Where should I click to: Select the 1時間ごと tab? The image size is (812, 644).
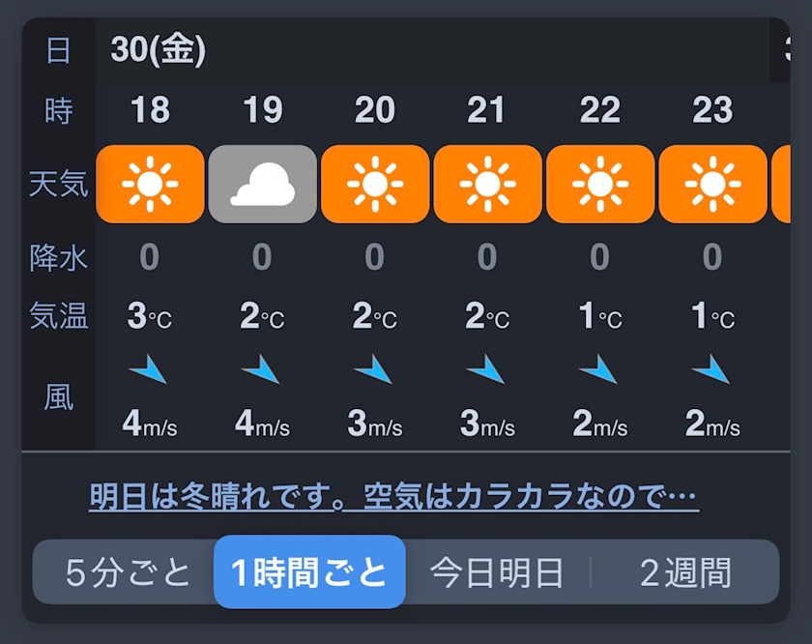(x=309, y=572)
